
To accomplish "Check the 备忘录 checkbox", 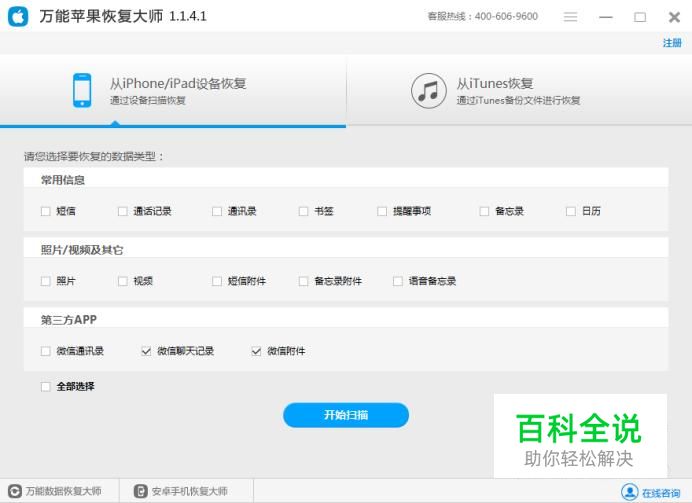I will [x=484, y=211].
